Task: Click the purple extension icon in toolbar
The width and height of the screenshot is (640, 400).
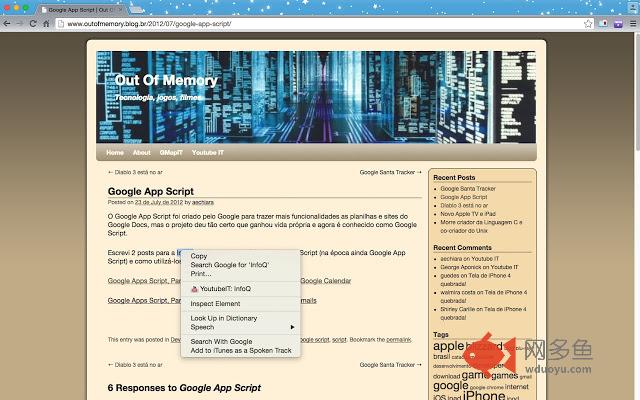Action: [x=618, y=24]
